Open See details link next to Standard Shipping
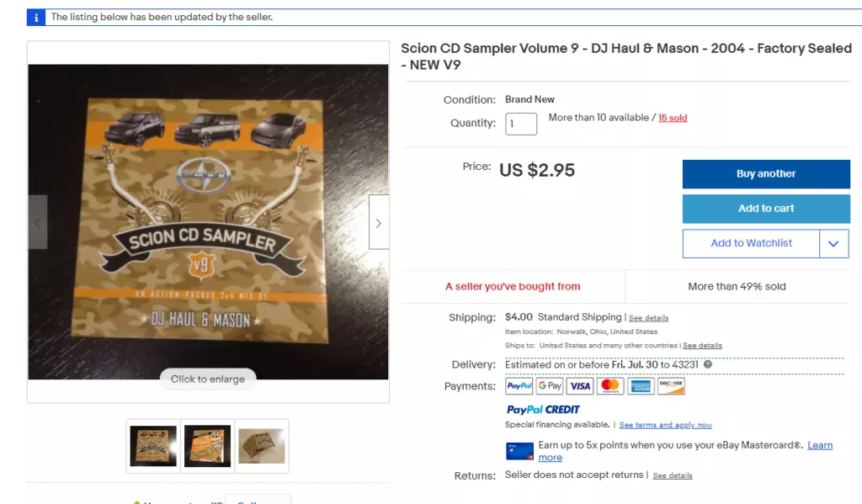 pos(649,318)
